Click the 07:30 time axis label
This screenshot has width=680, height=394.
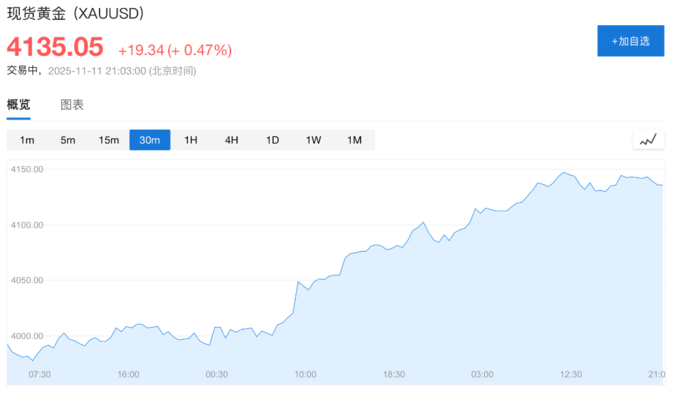39,374
